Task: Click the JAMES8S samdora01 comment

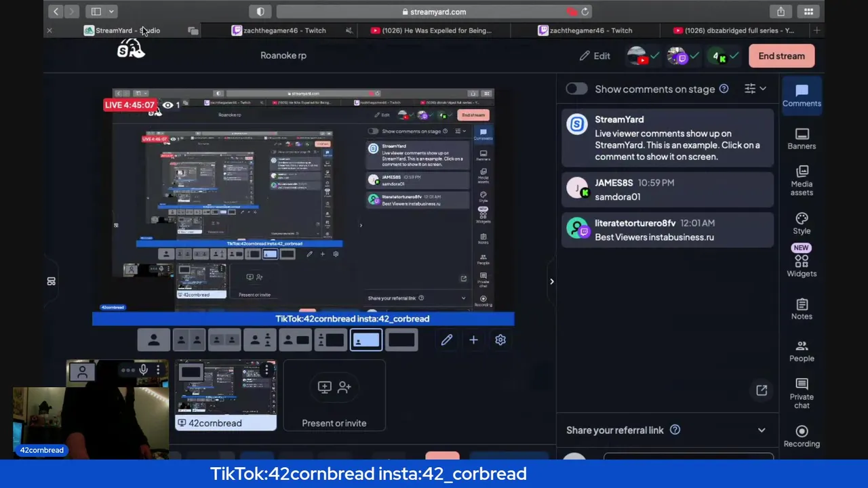Action: [x=667, y=189]
